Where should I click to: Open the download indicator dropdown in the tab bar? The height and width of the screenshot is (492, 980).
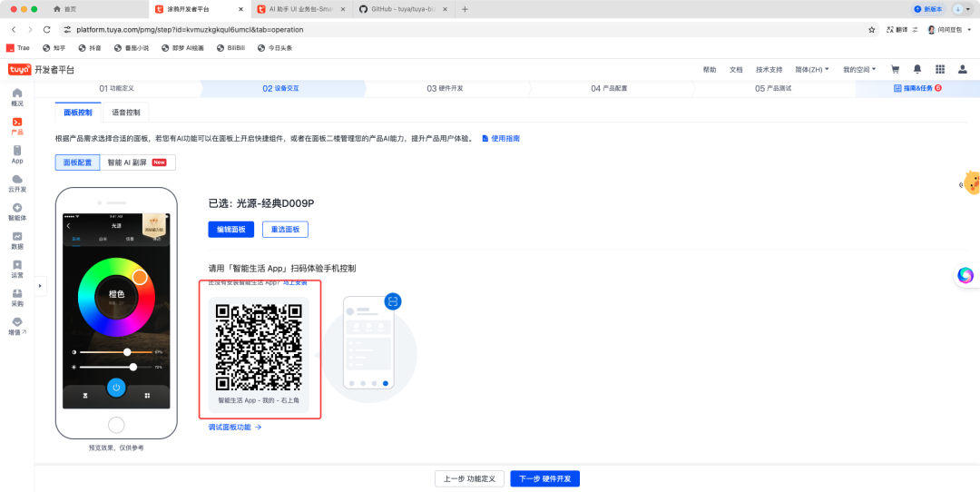961,9
